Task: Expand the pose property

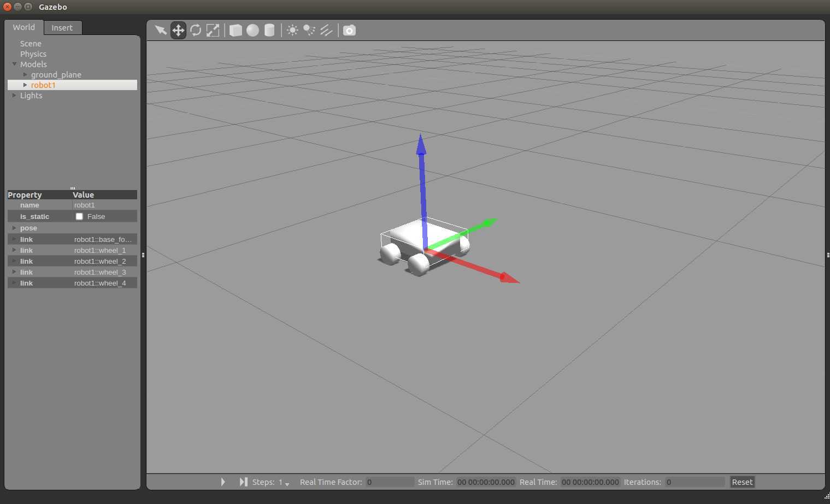Action: 14,228
